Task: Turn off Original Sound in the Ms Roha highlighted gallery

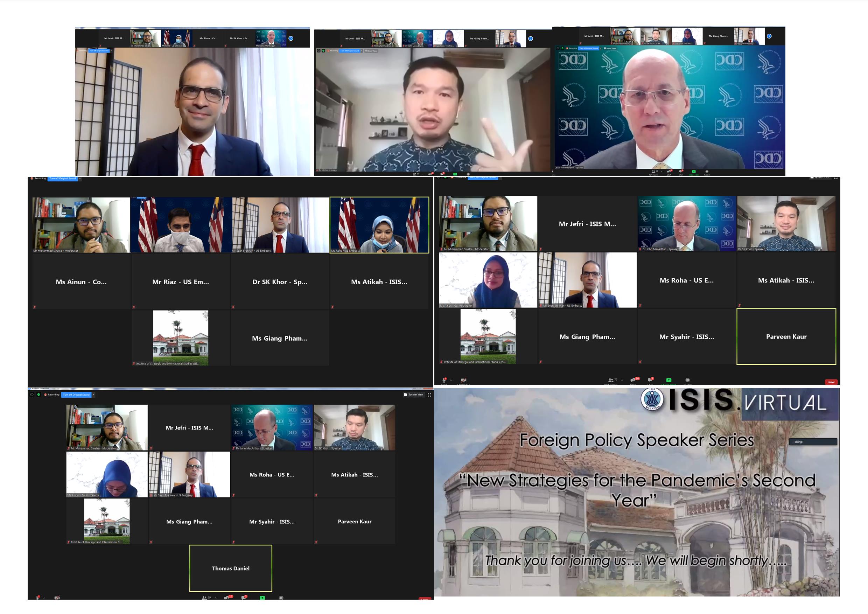Action: tap(63, 179)
